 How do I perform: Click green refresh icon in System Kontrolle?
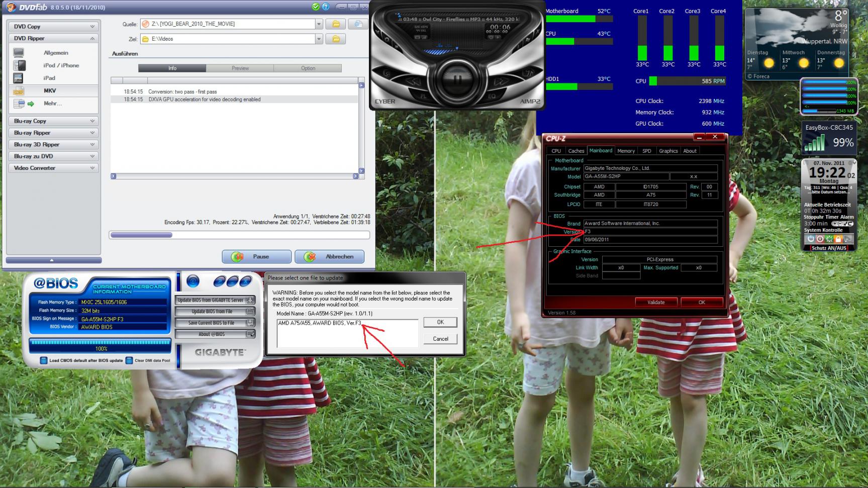829,239
